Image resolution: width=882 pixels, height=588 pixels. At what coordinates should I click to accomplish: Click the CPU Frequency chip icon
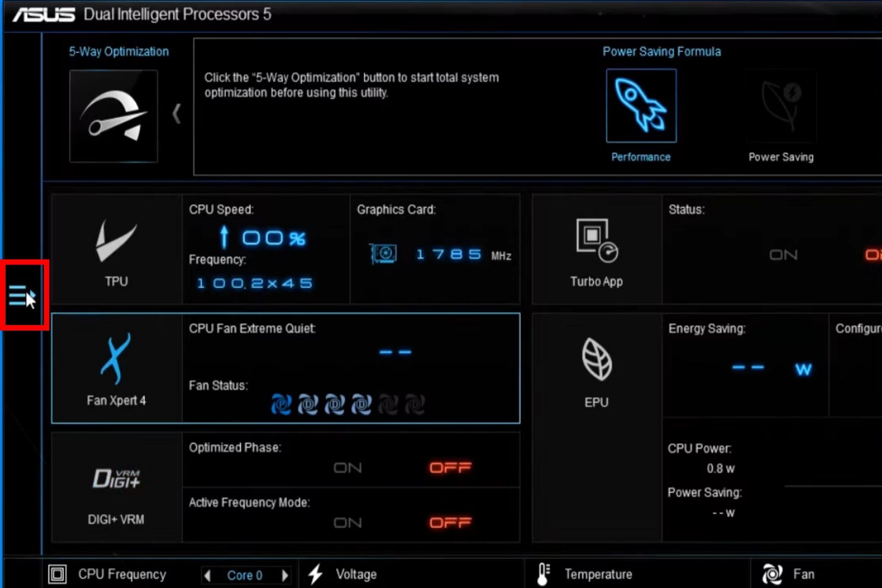tap(58, 574)
